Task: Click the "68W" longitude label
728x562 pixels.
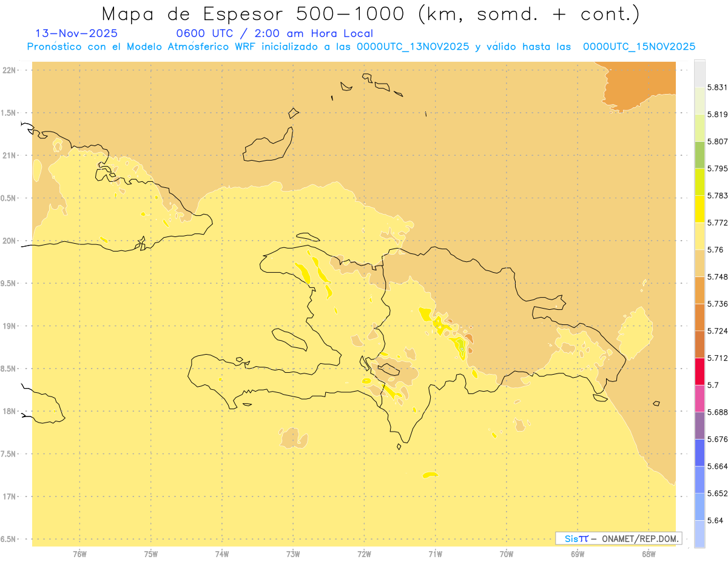Action: (649, 554)
